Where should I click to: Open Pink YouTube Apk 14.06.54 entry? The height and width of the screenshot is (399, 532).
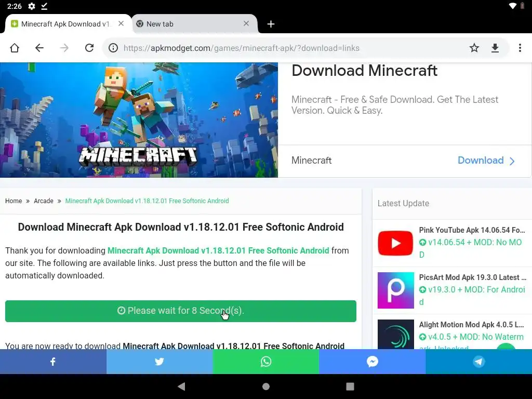pos(472,230)
